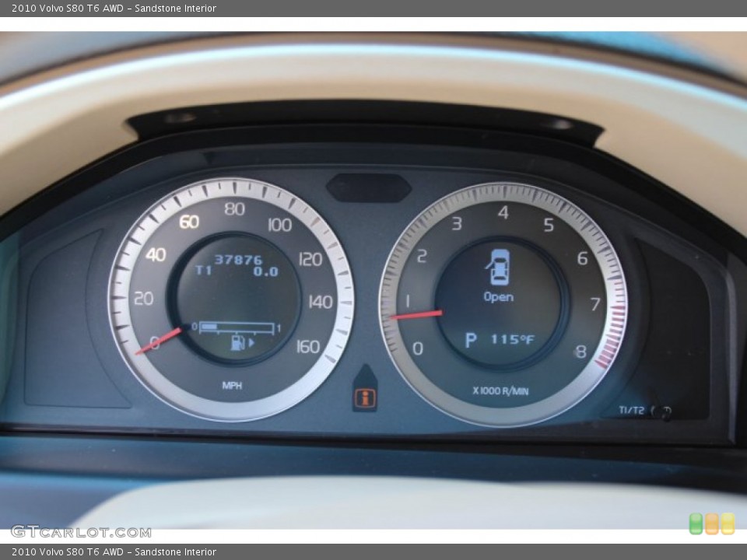Click the 80 mark on speedometer

[234, 208]
